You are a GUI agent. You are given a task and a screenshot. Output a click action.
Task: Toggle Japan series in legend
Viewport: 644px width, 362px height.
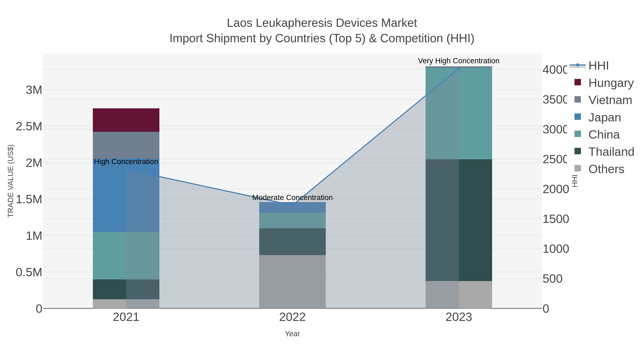(597, 117)
